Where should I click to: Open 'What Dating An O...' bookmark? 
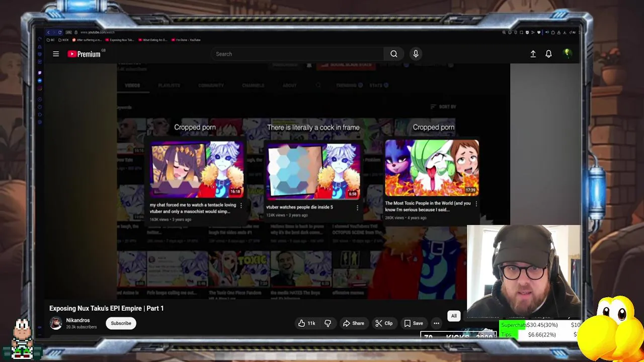152,40
